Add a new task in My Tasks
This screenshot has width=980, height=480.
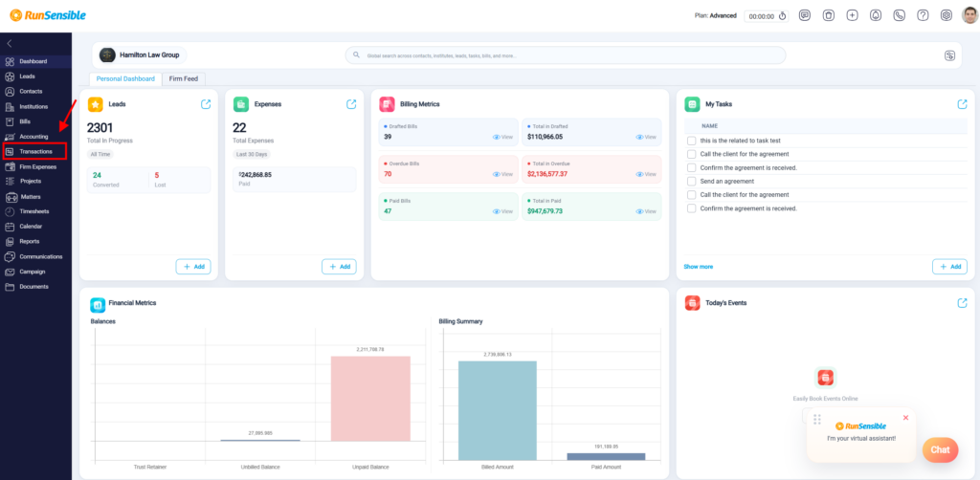click(950, 267)
